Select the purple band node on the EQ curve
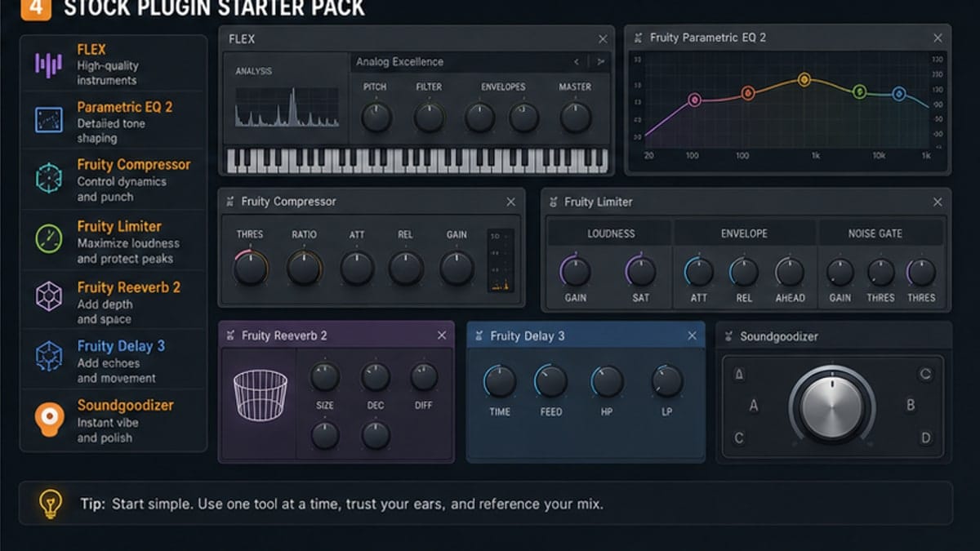This screenshot has width=980, height=551. (695, 100)
